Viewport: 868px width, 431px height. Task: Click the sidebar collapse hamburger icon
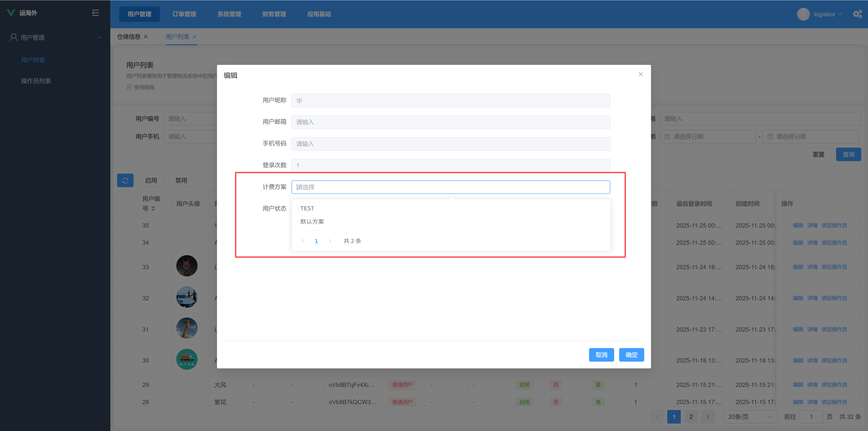tap(95, 13)
